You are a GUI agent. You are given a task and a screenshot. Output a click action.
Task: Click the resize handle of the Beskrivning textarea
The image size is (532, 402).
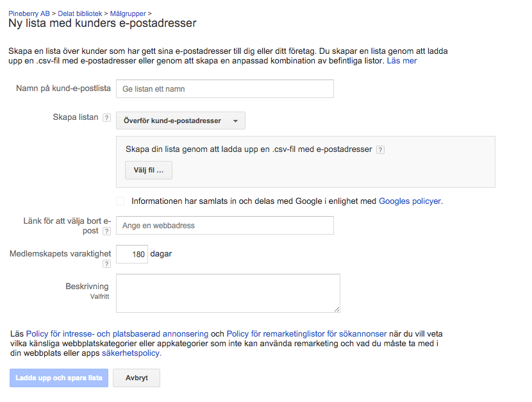pyautogui.click(x=337, y=309)
